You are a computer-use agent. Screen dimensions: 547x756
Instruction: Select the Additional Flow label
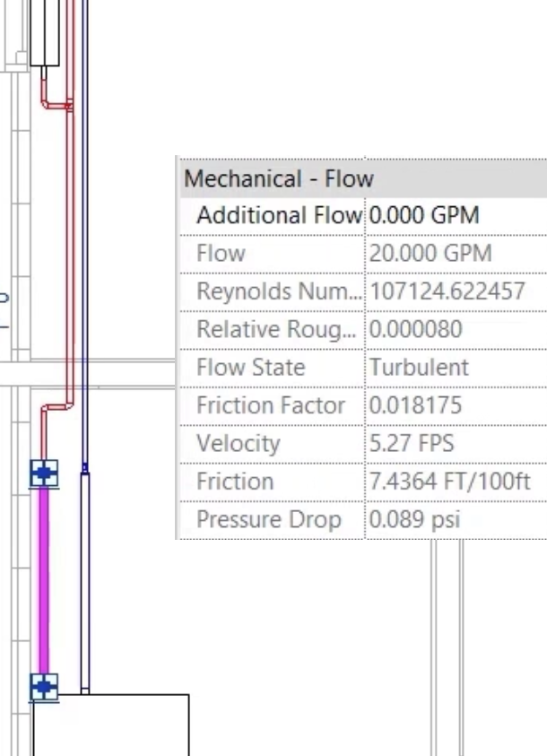pos(279,215)
